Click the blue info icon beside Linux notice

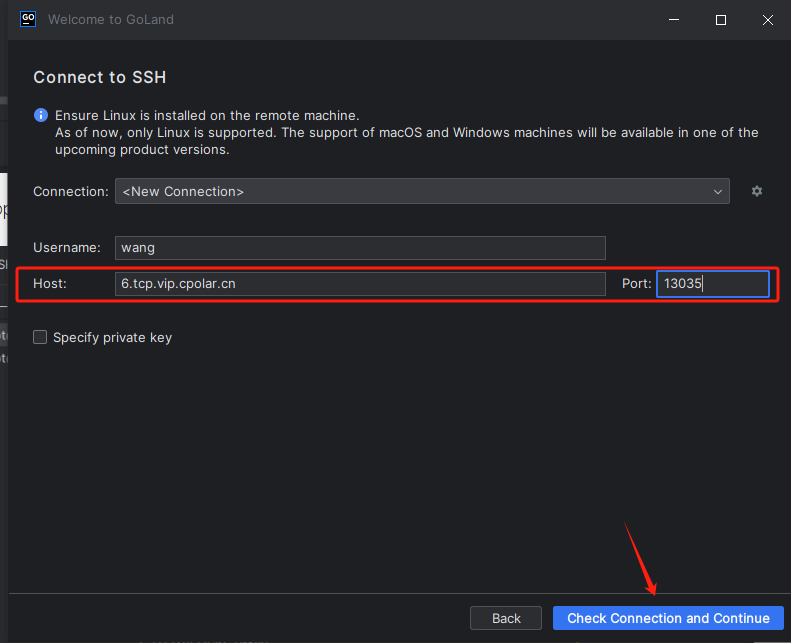point(41,115)
